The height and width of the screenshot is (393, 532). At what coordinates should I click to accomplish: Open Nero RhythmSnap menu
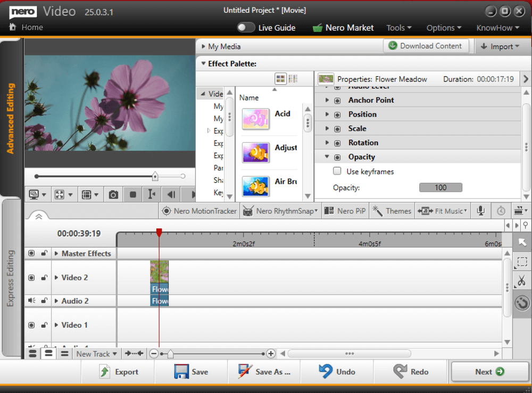[x=280, y=211]
